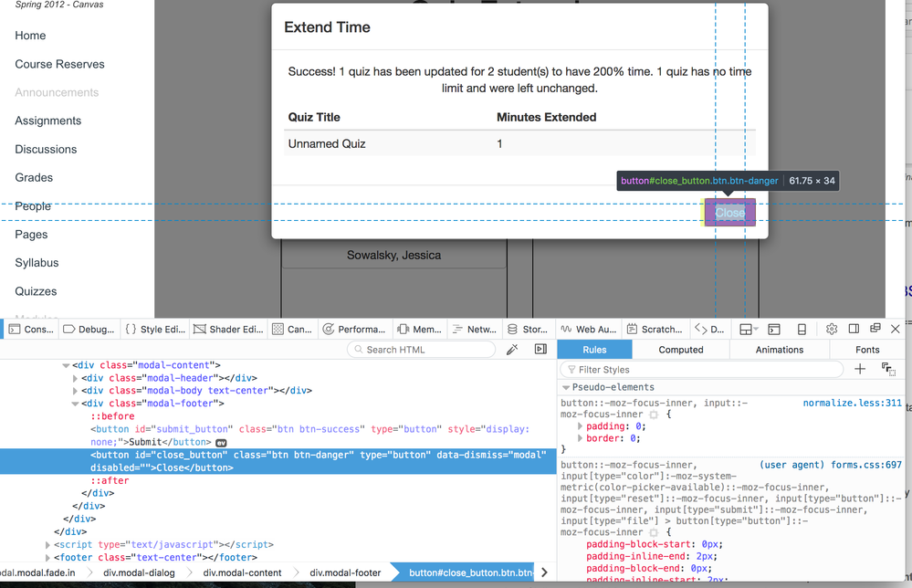The height and width of the screenshot is (588, 912).
Task: Collapse the modal-footer div node
Action: click(x=76, y=404)
